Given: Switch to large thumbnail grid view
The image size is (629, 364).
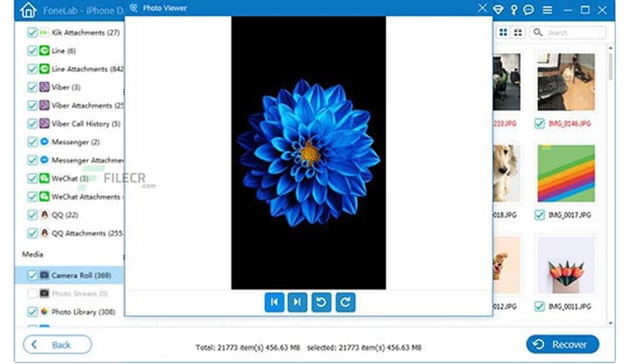Looking at the screenshot, I should pos(503,32).
